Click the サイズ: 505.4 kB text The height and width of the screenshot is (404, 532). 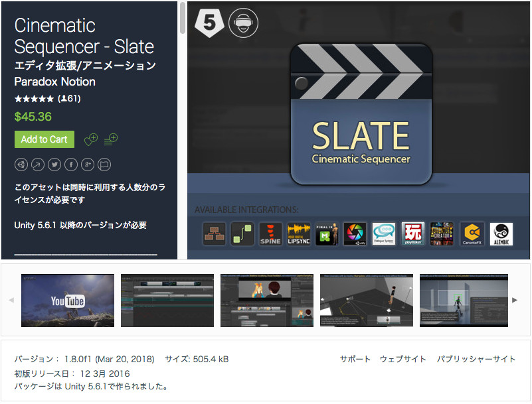point(197,360)
